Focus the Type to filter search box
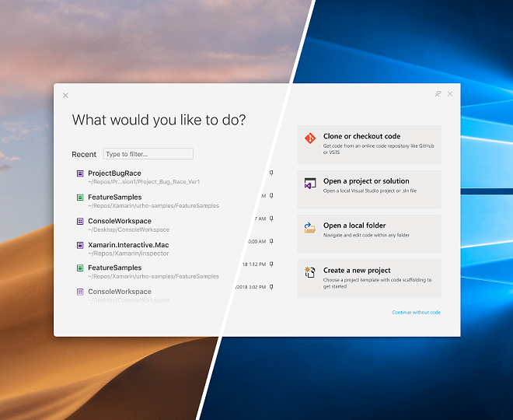513x420 pixels. tap(148, 154)
